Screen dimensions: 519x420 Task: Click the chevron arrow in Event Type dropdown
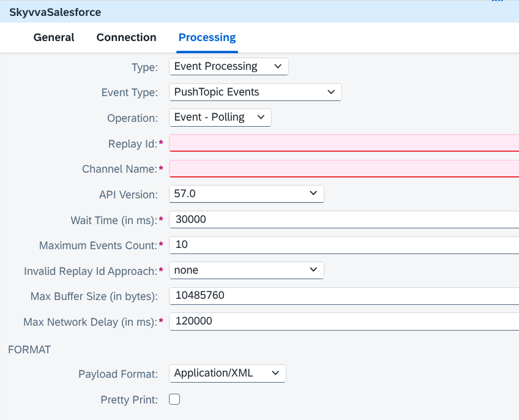coord(331,92)
